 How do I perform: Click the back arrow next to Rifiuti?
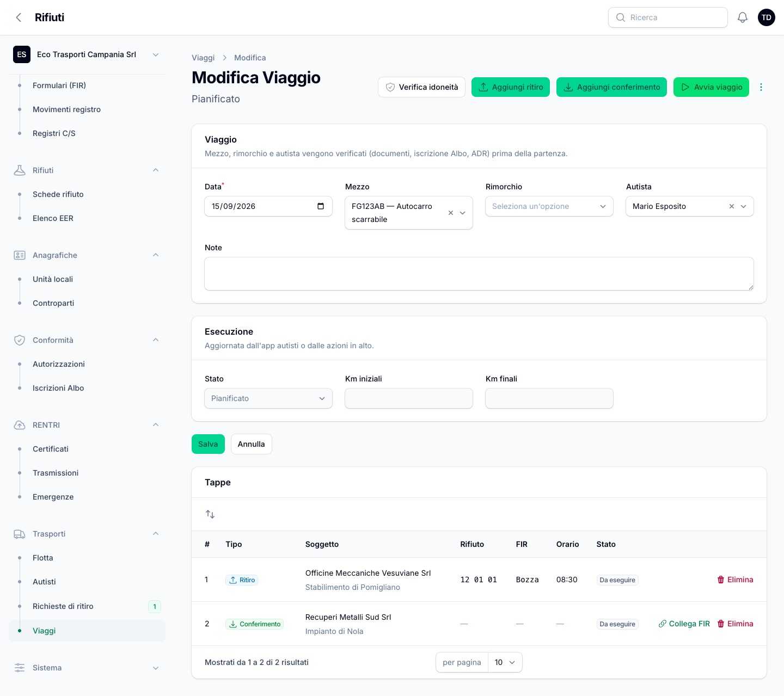(x=19, y=17)
